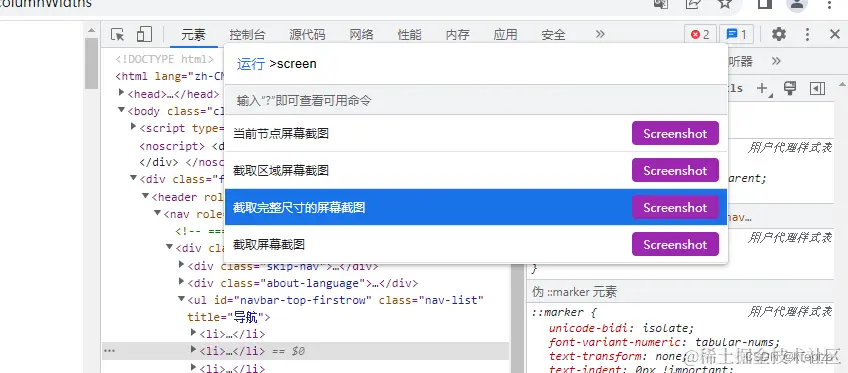848x373 pixels.
Task: Switch to the 控制台 tab
Action: coord(247,35)
